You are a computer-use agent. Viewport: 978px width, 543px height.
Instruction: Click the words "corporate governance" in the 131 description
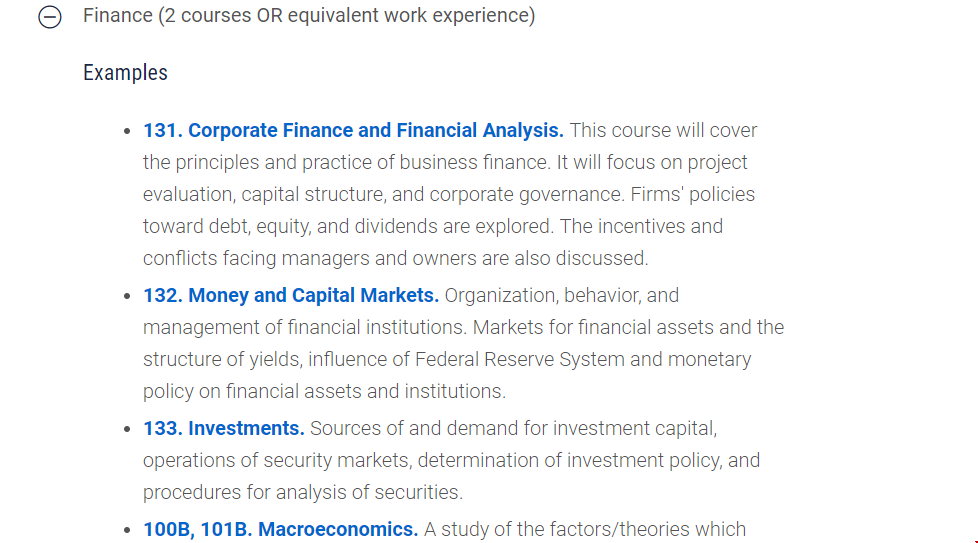(x=526, y=195)
